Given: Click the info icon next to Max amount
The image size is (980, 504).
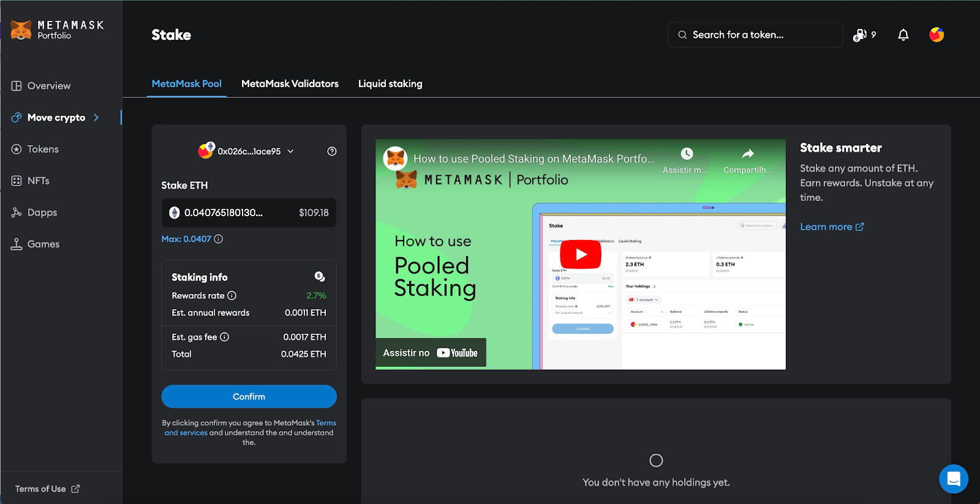Looking at the screenshot, I should point(219,239).
